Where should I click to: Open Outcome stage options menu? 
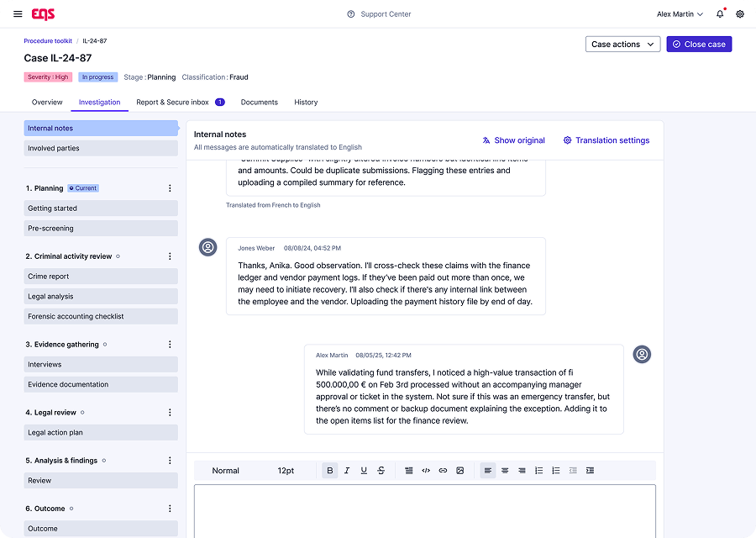(170, 509)
